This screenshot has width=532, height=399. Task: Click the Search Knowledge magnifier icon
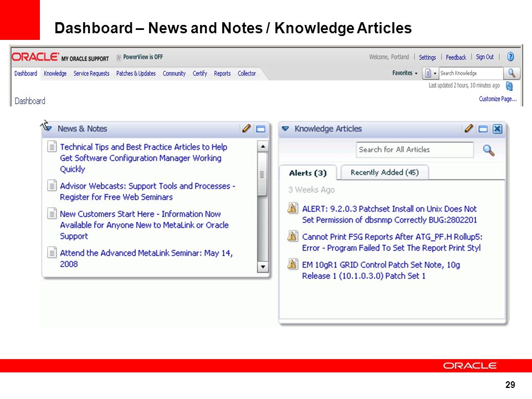tap(511, 73)
